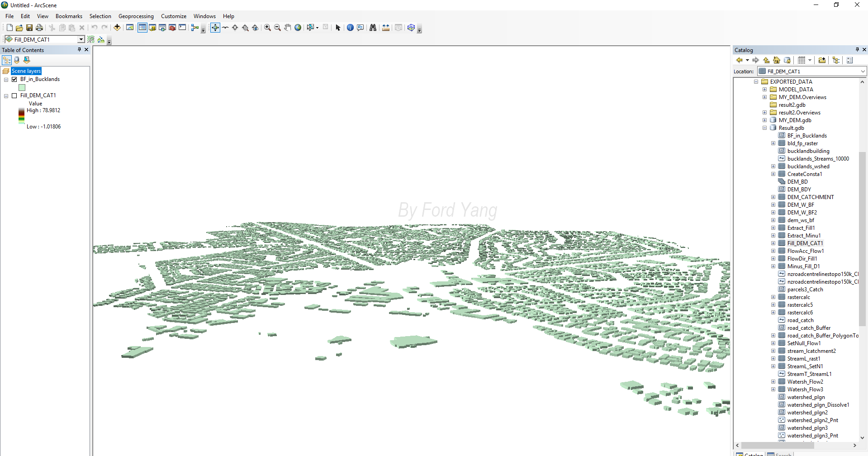The height and width of the screenshot is (456, 868).
Task: Select the Center on Target tool
Action: tap(235, 28)
